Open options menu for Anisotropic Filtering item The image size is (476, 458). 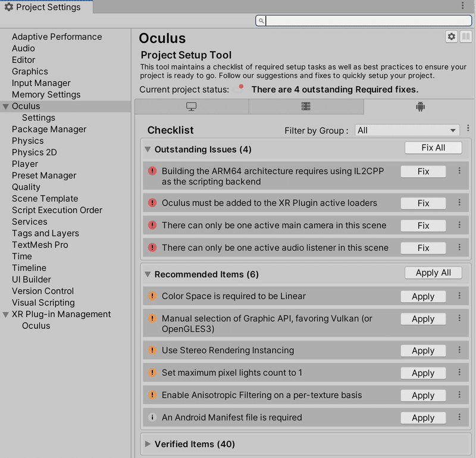pyautogui.click(x=459, y=394)
